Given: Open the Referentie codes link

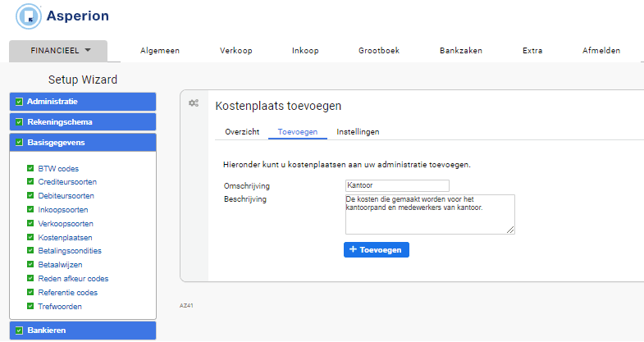Looking at the screenshot, I should pos(68,293).
